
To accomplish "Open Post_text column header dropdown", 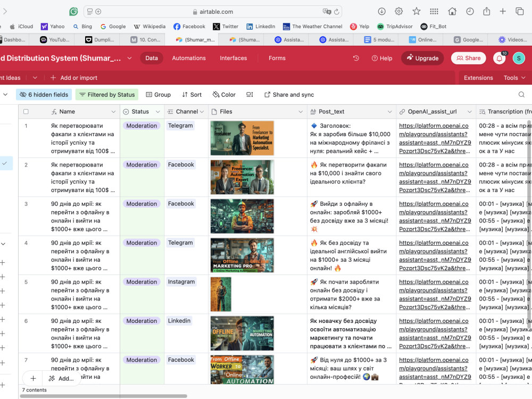I will [x=389, y=112].
